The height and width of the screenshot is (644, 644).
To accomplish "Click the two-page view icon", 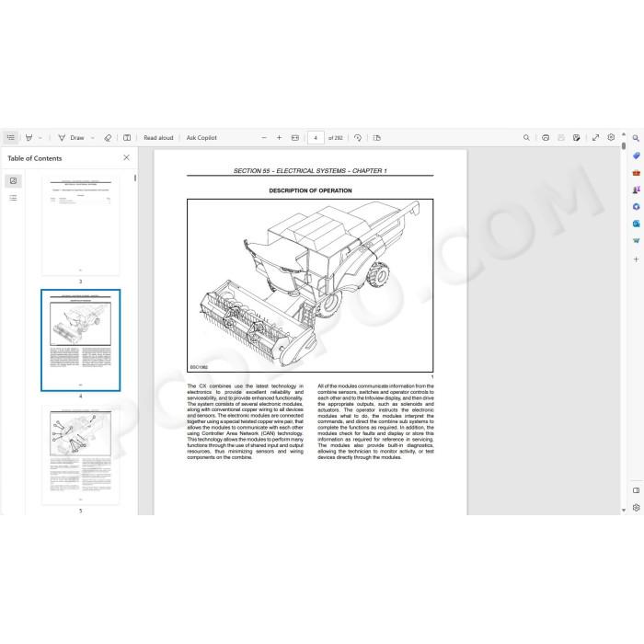I will (377, 138).
